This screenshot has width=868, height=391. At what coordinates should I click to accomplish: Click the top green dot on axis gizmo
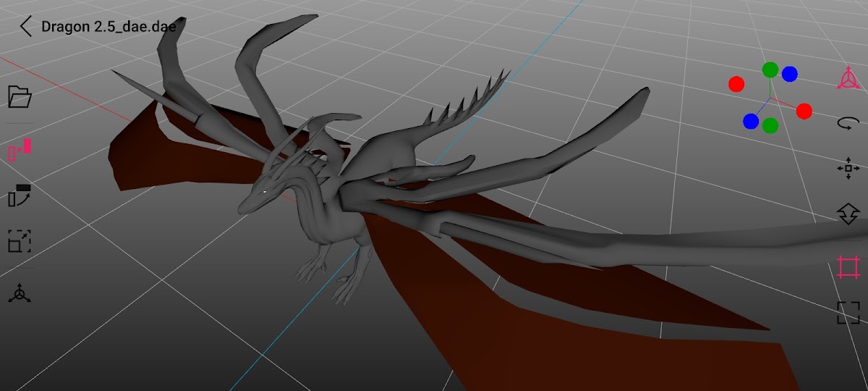[770, 70]
